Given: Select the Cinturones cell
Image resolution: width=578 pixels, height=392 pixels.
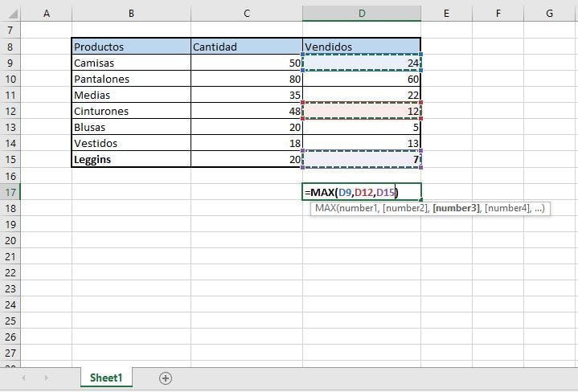Looking at the screenshot, I should click(x=131, y=111).
